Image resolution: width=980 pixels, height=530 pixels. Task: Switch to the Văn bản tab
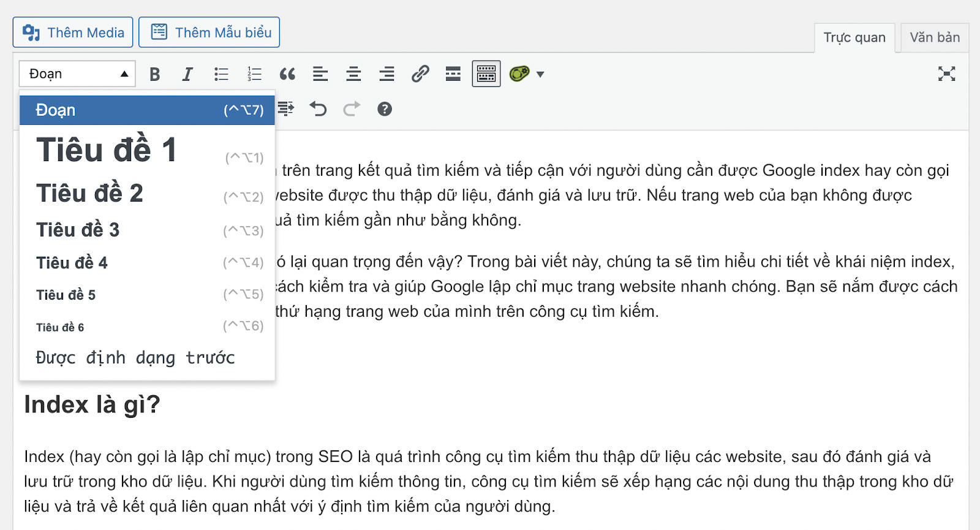click(x=935, y=37)
